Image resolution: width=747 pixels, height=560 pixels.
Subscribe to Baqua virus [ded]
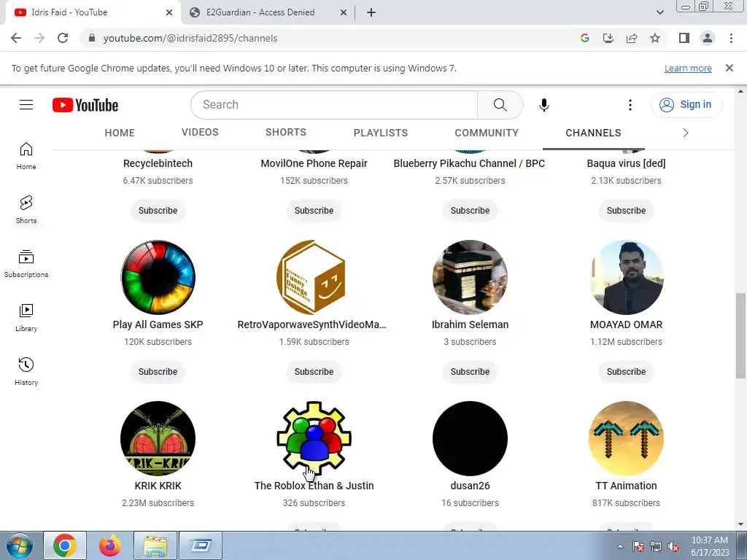click(626, 211)
